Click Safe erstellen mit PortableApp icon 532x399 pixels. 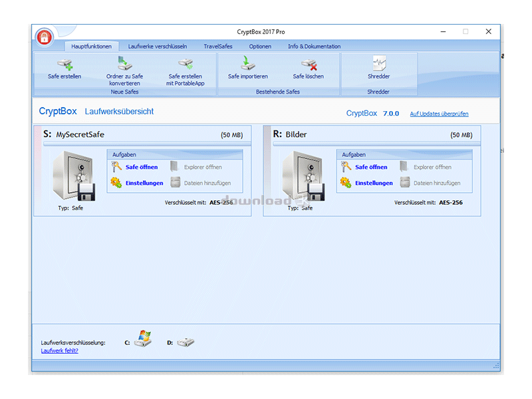coord(186,64)
